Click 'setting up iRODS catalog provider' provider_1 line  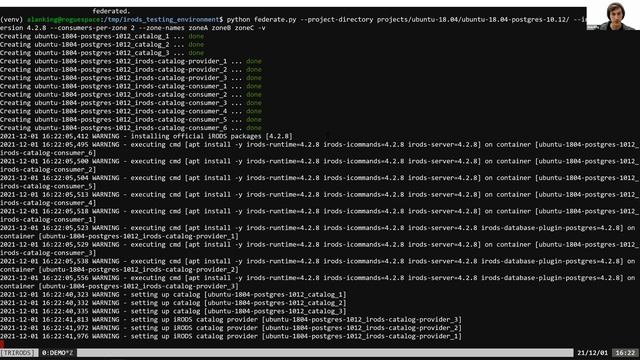tap(231, 336)
